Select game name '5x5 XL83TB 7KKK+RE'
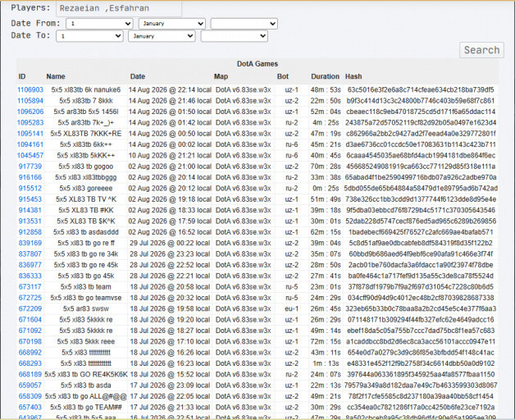The height and width of the screenshot is (420, 515). [86, 134]
